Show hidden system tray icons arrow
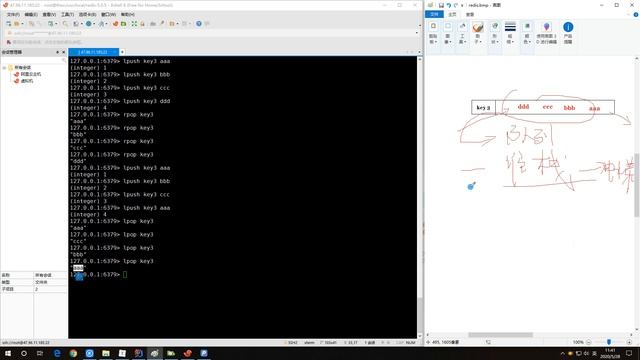 (562, 353)
